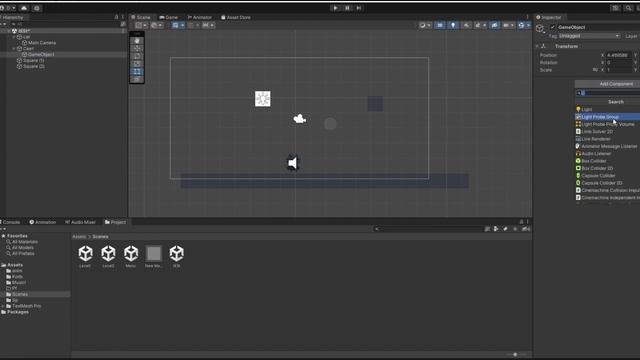
Task: Click Assets in the Project breadcrumb
Action: coord(79,237)
